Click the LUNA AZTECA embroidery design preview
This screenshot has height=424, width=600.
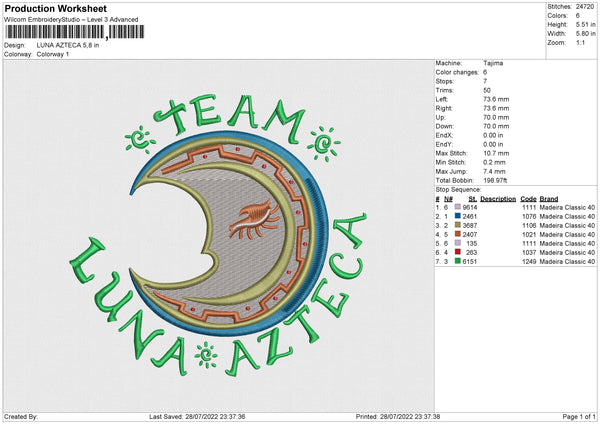pos(218,235)
